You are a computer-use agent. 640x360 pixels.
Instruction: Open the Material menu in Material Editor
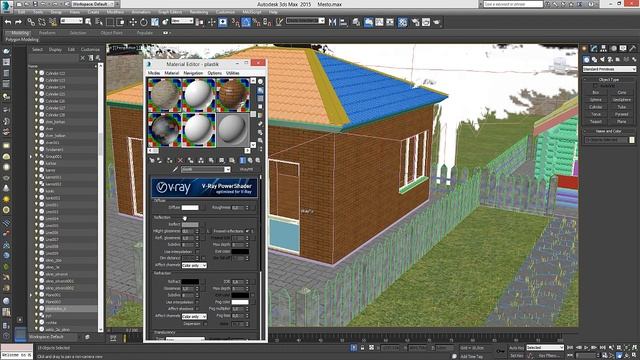coord(172,73)
